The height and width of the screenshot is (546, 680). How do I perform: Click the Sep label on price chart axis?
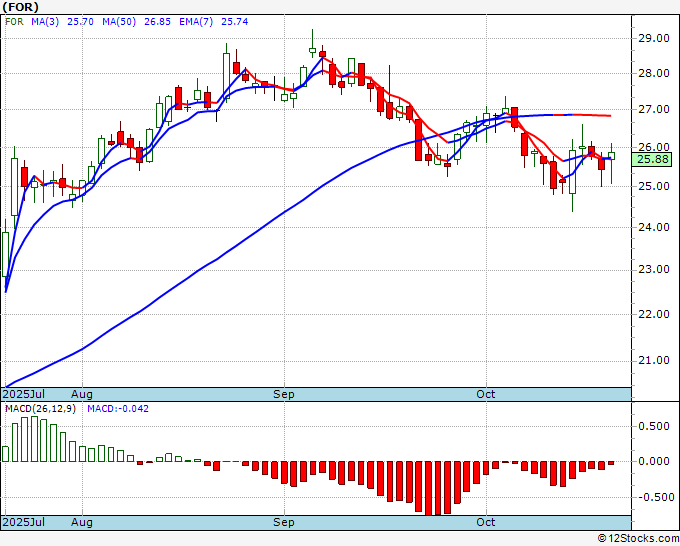(x=284, y=394)
